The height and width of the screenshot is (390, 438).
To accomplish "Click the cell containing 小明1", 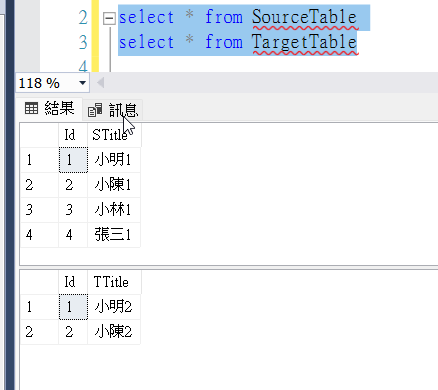I will pyautogui.click(x=114, y=160).
